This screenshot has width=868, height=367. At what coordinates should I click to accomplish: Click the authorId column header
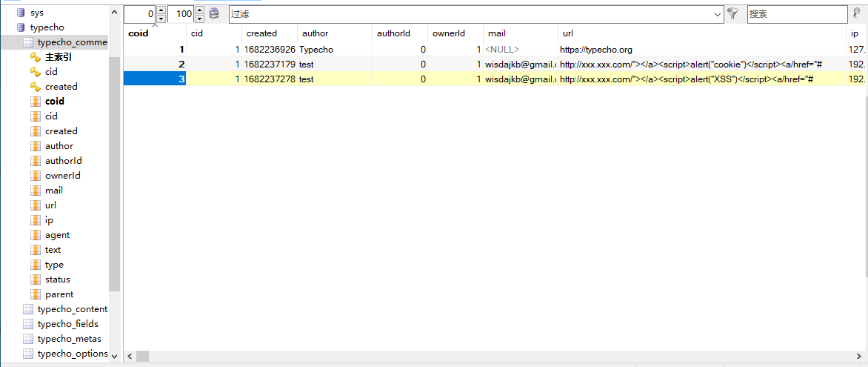coord(400,33)
